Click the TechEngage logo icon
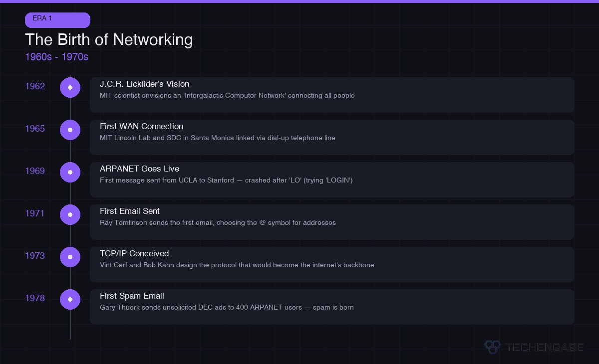Image resolution: width=599 pixels, height=364 pixels. [492, 347]
